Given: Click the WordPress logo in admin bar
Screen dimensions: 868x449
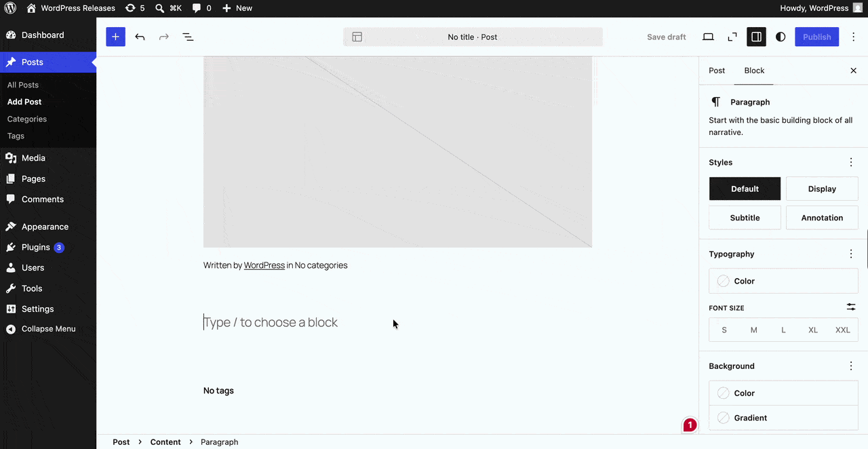Looking at the screenshot, I should coord(10,8).
